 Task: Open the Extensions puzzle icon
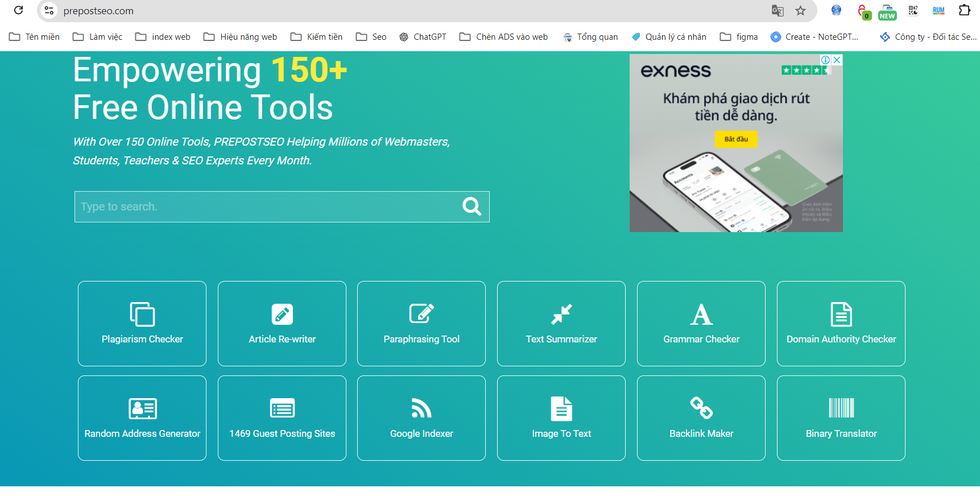pos(965,10)
